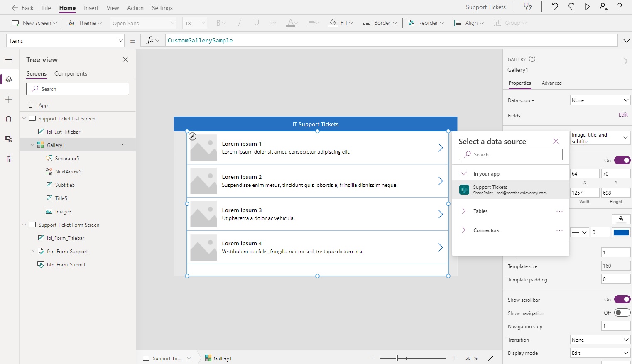
Task: Preview the app with the play icon
Action: pyautogui.click(x=588, y=7)
